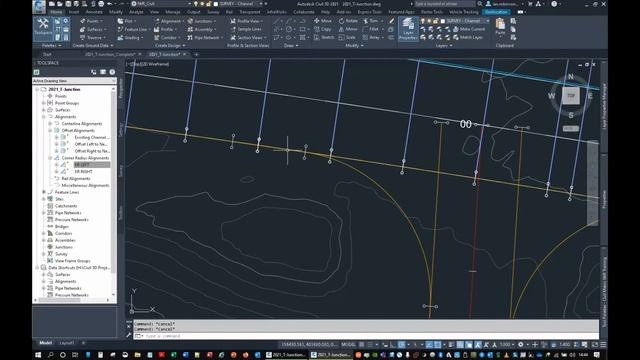
Task: Click the Copy modify button
Action: (323, 29)
